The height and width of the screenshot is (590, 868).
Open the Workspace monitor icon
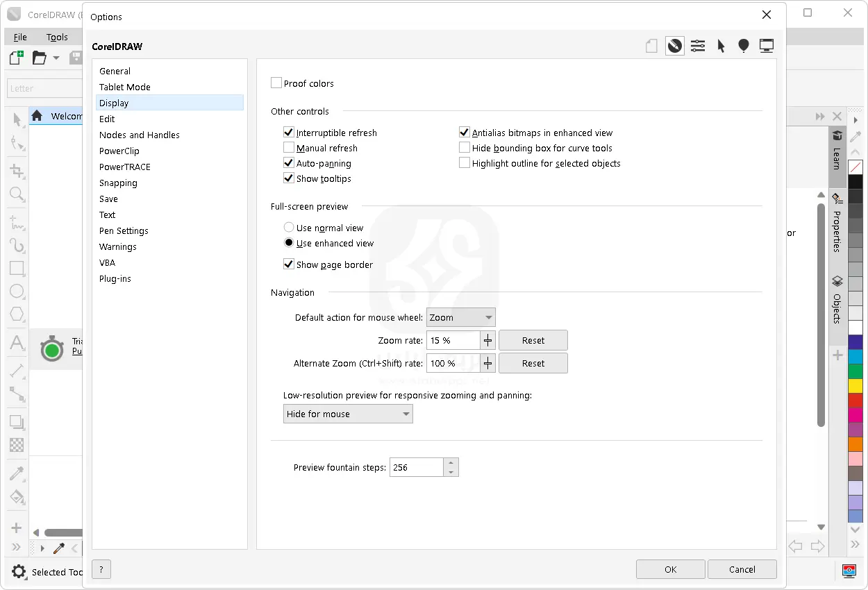tap(767, 47)
